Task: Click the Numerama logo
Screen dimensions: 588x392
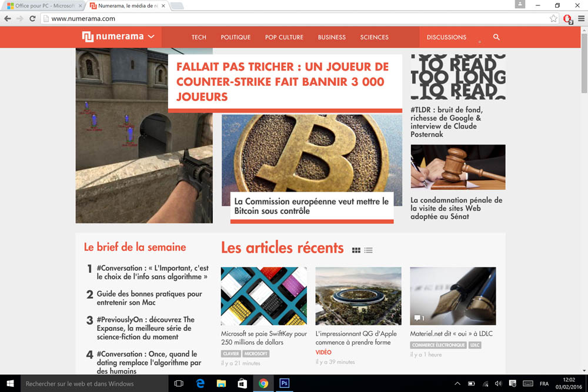Action: click(x=113, y=36)
